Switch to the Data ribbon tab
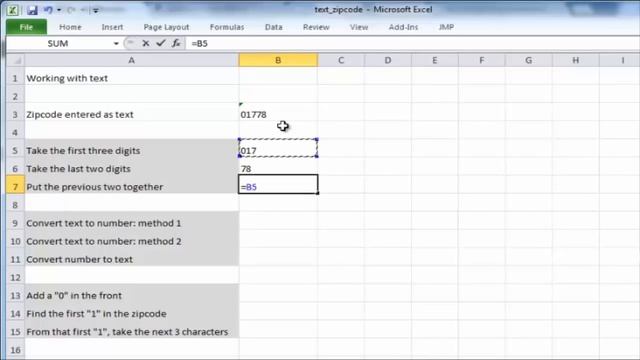Screen dimensions: 640x360 pos(273,27)
